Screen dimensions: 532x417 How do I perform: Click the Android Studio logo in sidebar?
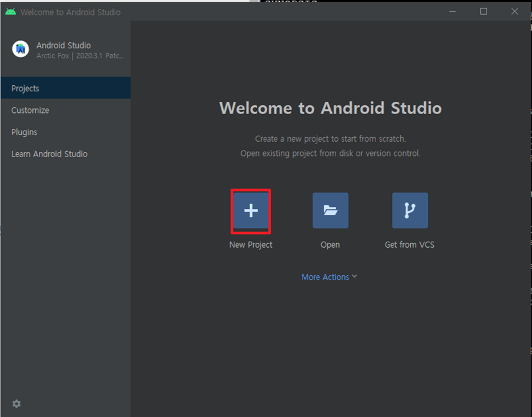pyautogui.click(x=21, y=49)
